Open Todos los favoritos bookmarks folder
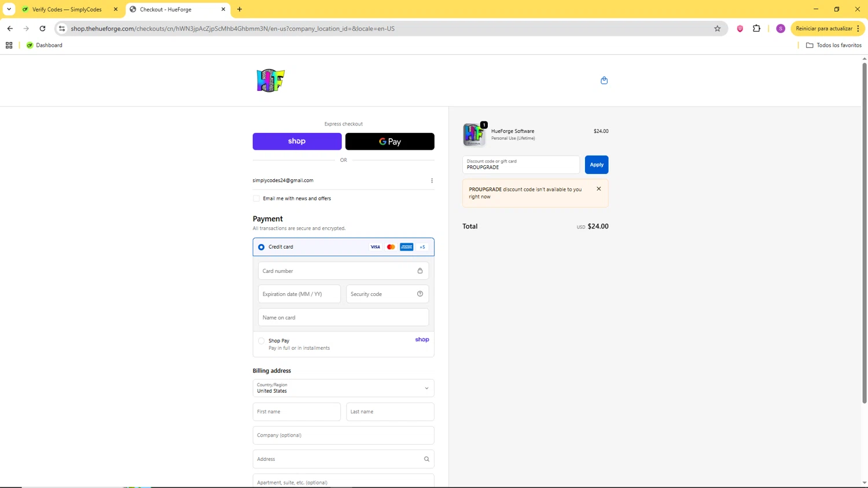Screen dimensions: 868x488 point(834,45)
